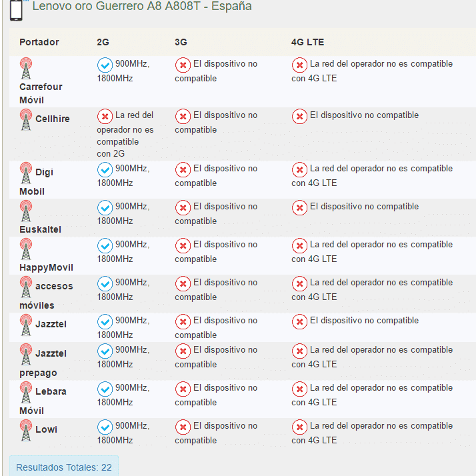Click the 2G column header
Viewport: 476px width, 476px height.
103,42
